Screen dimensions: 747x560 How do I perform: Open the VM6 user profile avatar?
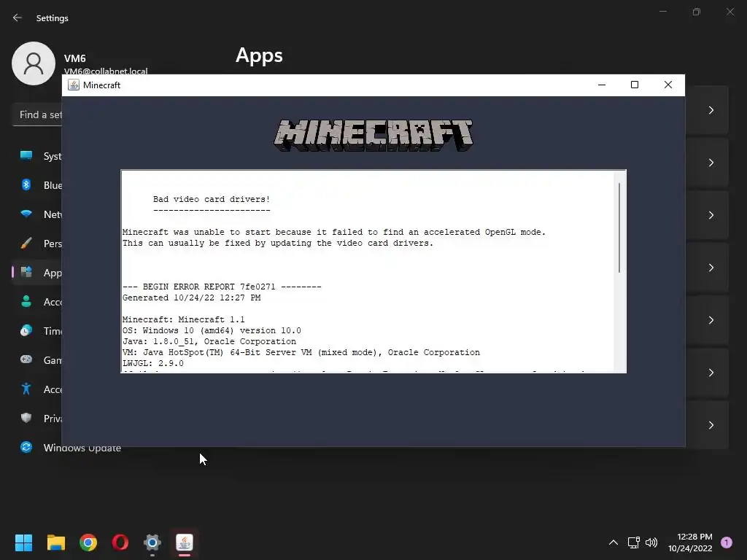pos(34,63)
